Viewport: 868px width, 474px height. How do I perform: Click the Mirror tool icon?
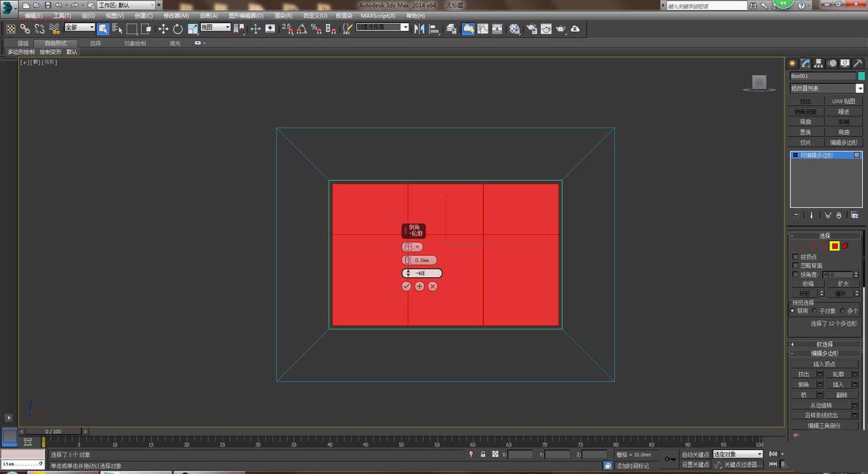pyautogui.click(x=420, y=29)
